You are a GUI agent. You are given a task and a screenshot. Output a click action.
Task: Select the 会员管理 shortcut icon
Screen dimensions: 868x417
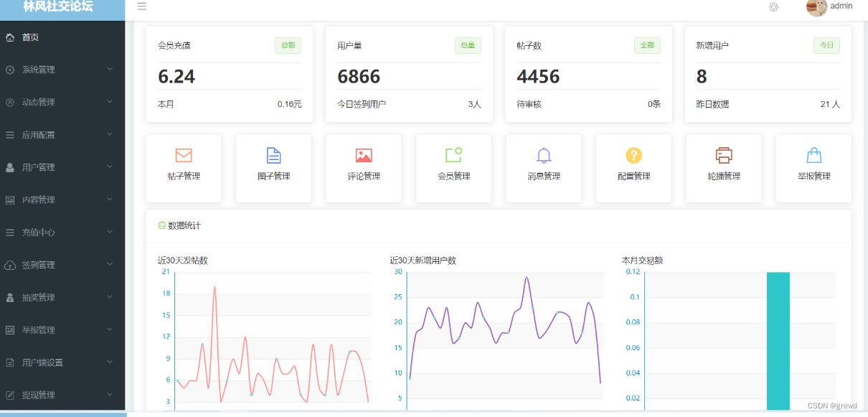(x=453, y=154)
